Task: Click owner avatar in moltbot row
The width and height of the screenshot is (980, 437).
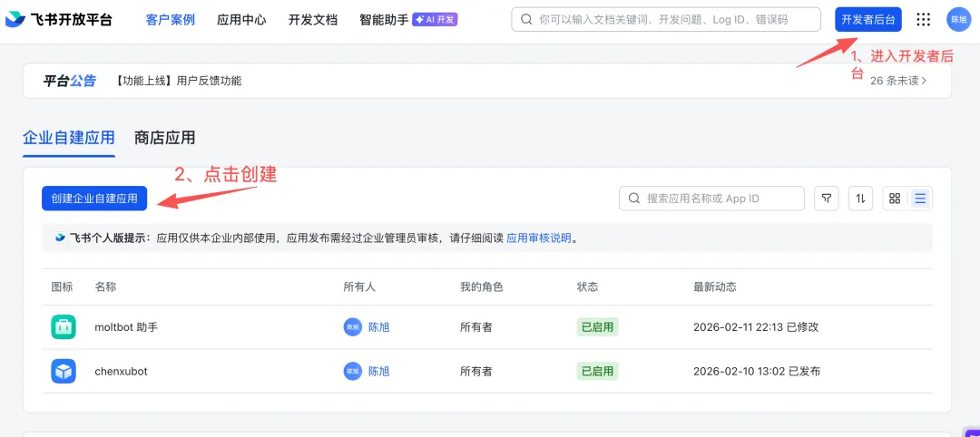Action: click(353, 327)
